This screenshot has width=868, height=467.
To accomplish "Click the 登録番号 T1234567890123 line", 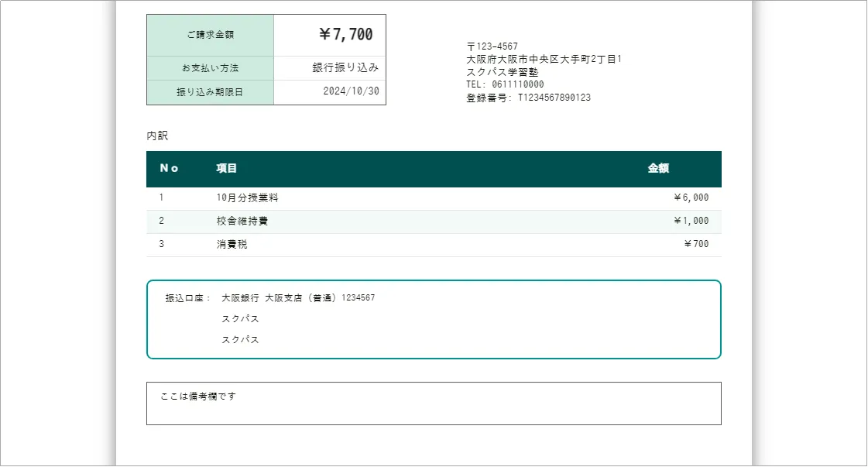I will point(528,98).
